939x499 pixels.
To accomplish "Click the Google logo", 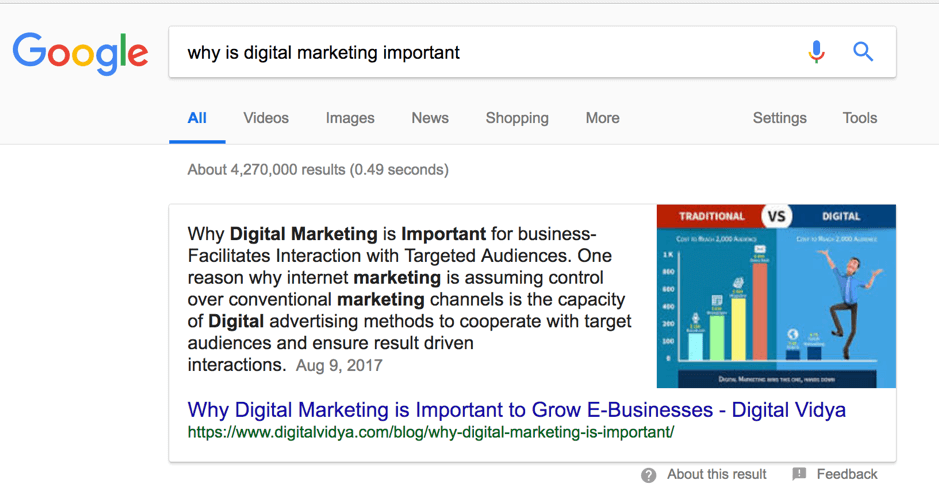I will (x=80, y=54).
